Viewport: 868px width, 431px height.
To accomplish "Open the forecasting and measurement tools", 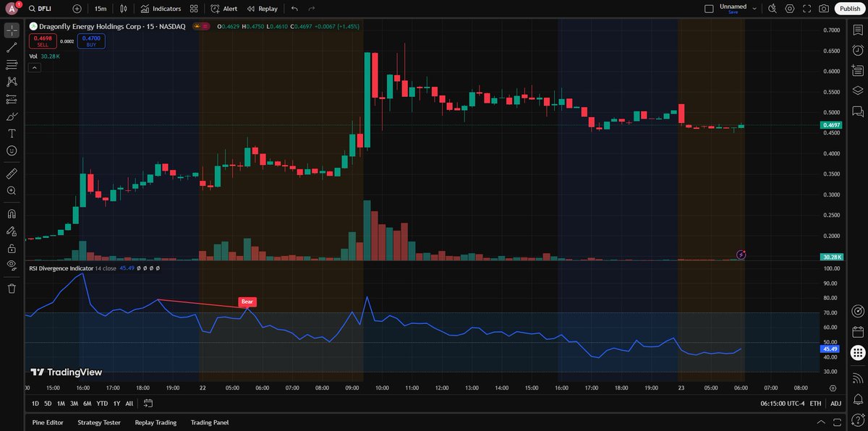I will click(12, 99).
